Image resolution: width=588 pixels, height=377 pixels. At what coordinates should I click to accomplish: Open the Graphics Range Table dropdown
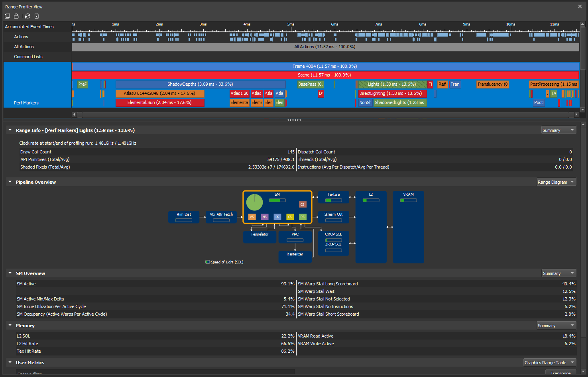pyautogui.click(x=549, y=363)
